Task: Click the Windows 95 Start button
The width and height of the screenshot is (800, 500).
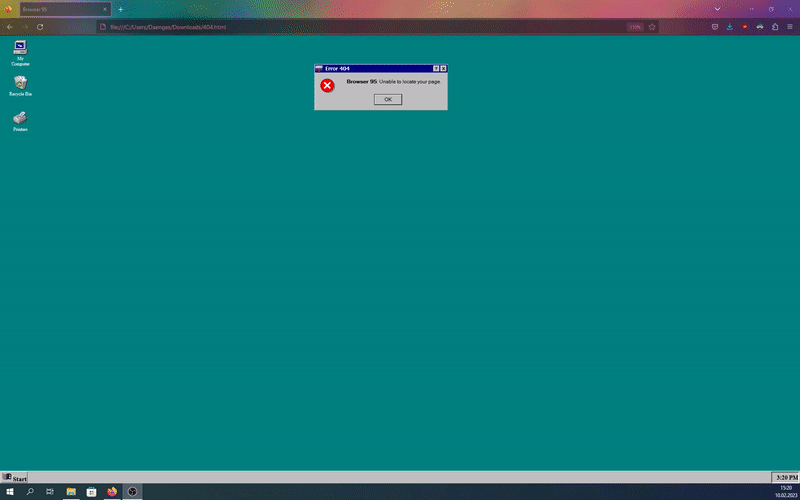Action: point(14,478)
